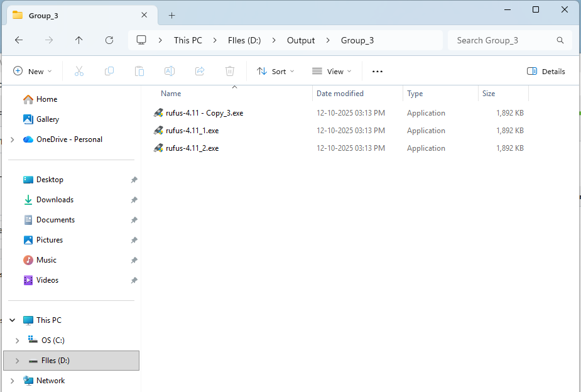Viewport: 581px width, 392px height.
Task: Select the Rename icon
Action: point(169,71)
